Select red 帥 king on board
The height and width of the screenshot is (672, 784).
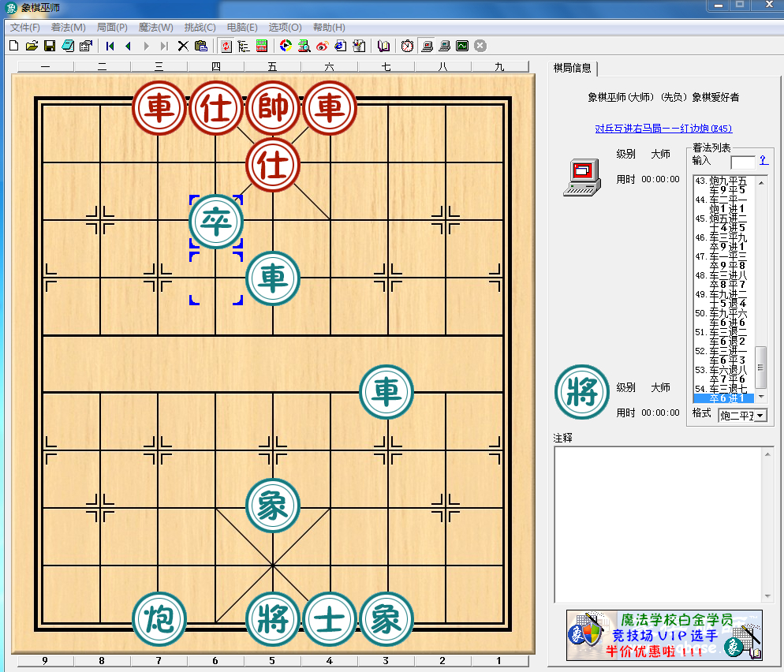(x=273, y=107)
